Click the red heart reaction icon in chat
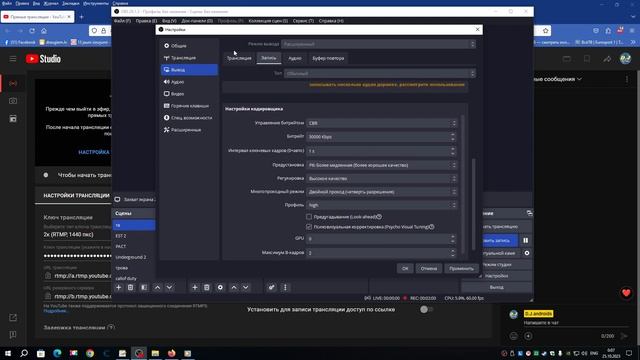This screenshot has height=360, width=640. 626,293
